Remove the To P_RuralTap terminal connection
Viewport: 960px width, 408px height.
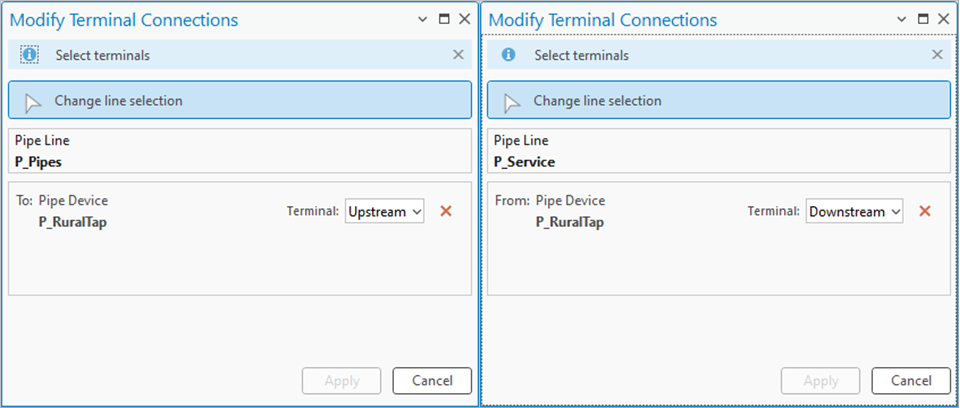coord(446,211)
